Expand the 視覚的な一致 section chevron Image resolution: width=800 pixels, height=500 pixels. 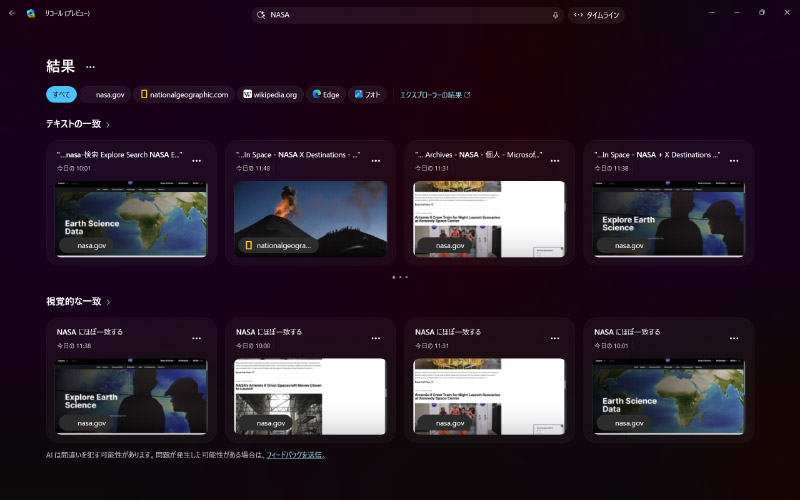click(x=108, y=302)
